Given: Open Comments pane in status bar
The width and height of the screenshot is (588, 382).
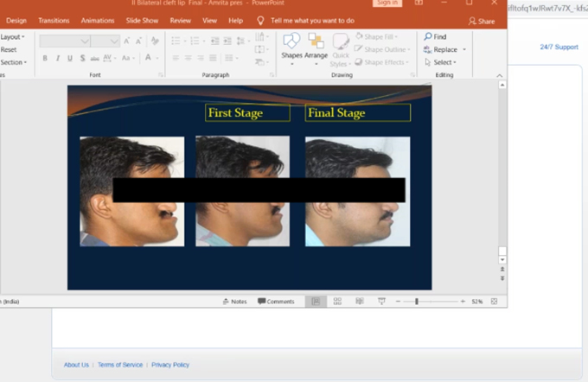Looking at the screenshot, I should [x=276, y=302].
